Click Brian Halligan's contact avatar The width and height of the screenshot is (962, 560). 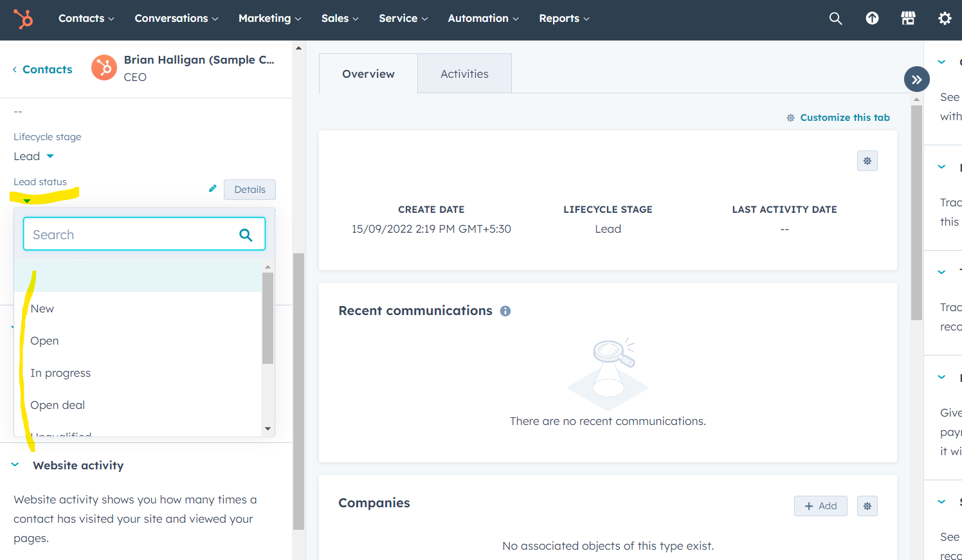click(104, 68)
